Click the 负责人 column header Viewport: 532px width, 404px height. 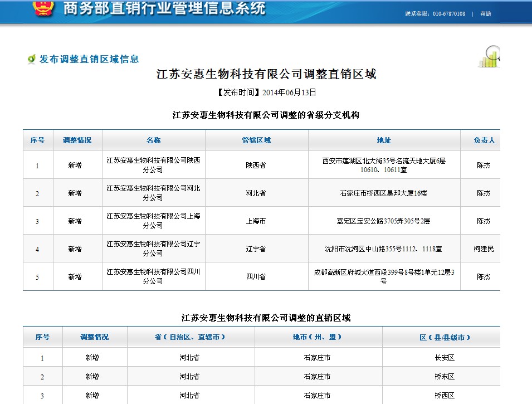click(x=484, y=140)
